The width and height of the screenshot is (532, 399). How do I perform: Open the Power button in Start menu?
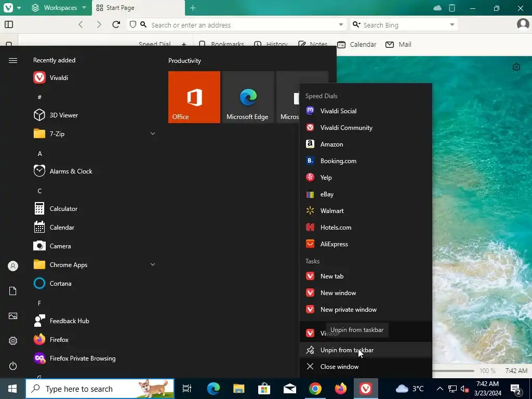[x=13, y=366]
